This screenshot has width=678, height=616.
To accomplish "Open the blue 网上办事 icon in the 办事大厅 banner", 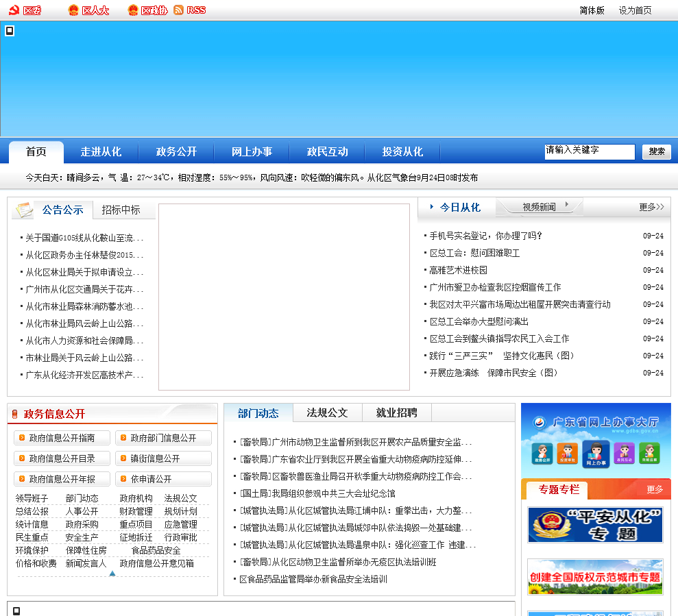I will click(596, 454).
